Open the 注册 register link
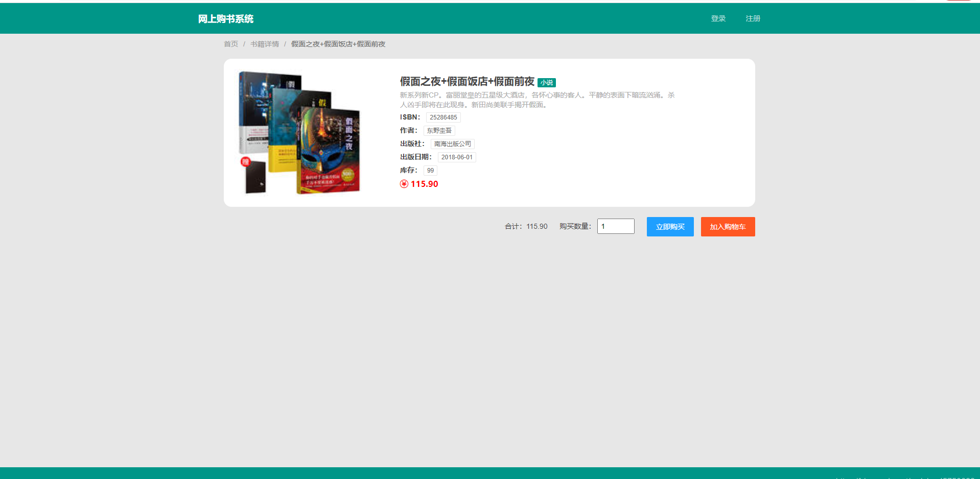 [752, 18]
